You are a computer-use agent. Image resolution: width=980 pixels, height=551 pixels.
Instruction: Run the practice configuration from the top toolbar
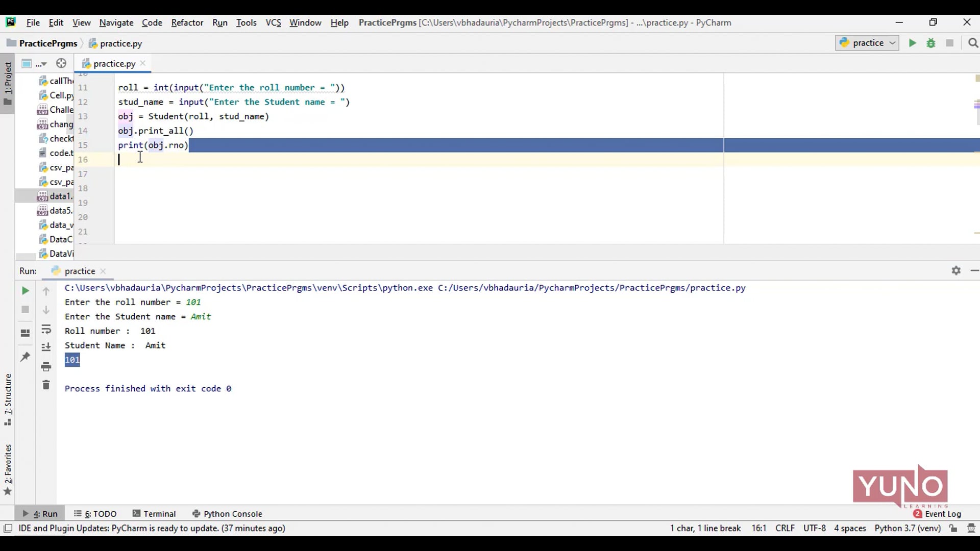coord(912,43)
